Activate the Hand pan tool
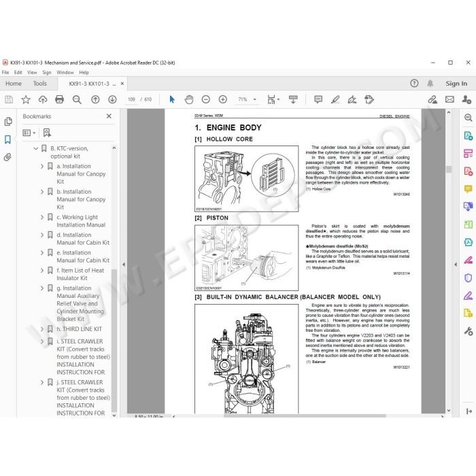The width and height of the screenshot is (476, 476). point(189,99)
